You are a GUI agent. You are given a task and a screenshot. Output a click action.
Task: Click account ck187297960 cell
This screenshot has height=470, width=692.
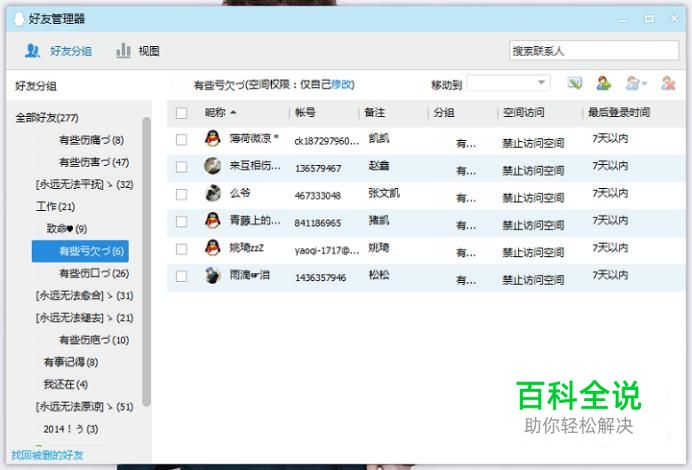[x=327, y=141]
